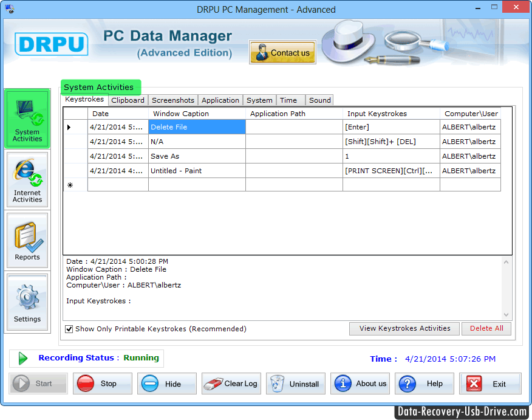Click the new row asterisk marker
Viewport: 532px width, 420px height.
pos(70,185)
